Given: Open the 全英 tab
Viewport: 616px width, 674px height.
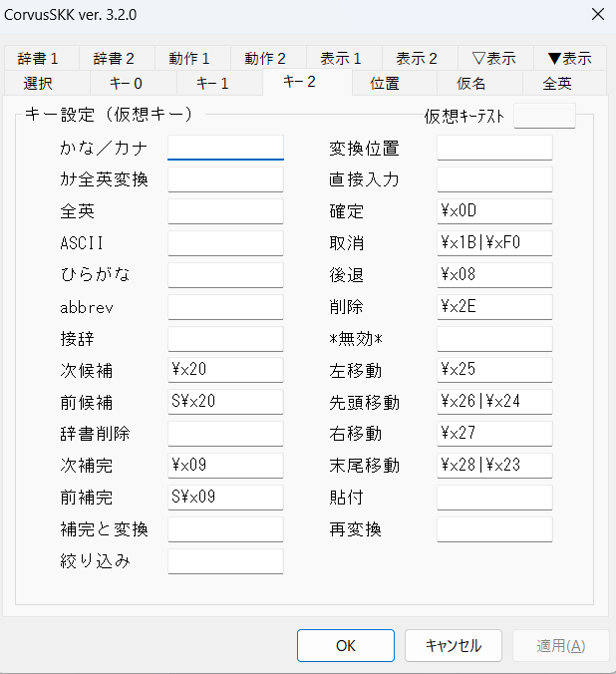Looking at the screenshot, I should [564, 83].
